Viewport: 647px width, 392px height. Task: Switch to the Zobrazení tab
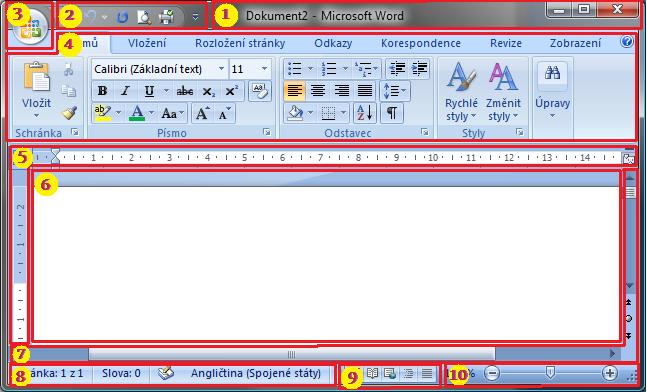[575, 43]
